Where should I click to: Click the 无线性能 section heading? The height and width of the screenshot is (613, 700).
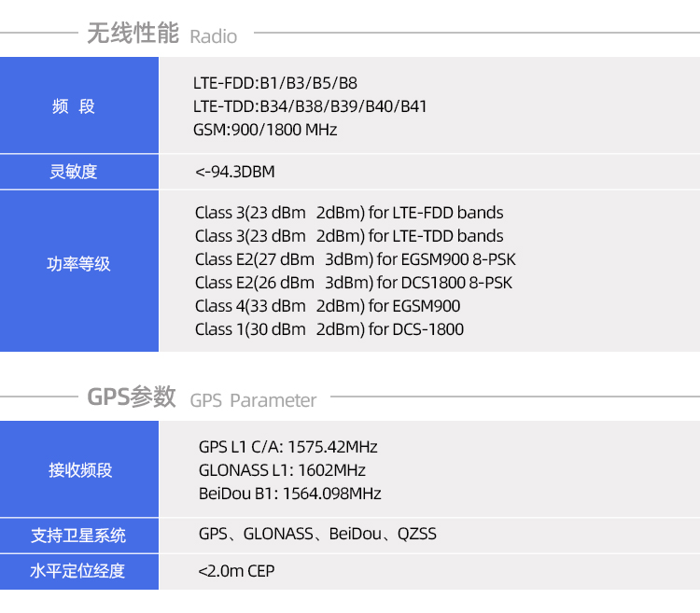pyautogui.click(x=132, y=35)
